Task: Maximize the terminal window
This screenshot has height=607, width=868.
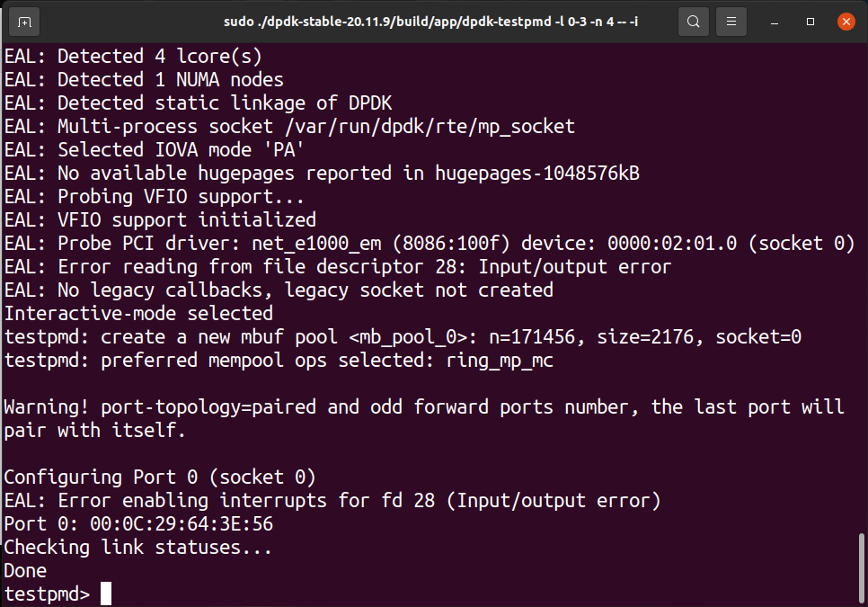Action: click(810, 22)
